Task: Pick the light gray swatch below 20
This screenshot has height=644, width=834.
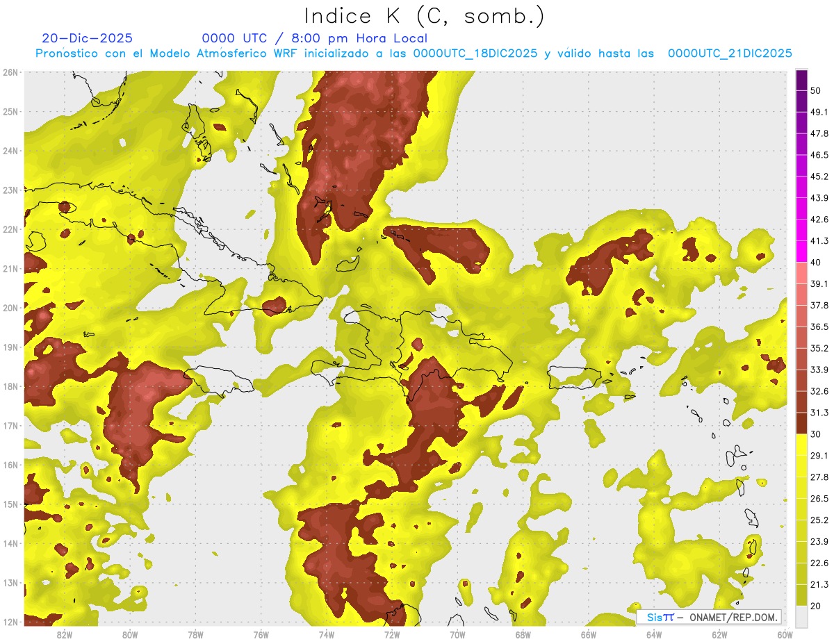Action: pyautogui.click(x=801, y=616)
